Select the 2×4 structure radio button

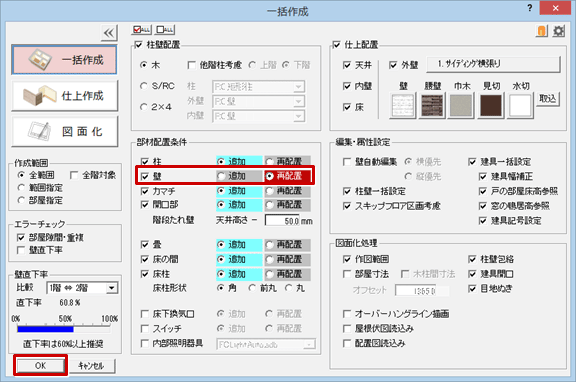tap(144, 107)
